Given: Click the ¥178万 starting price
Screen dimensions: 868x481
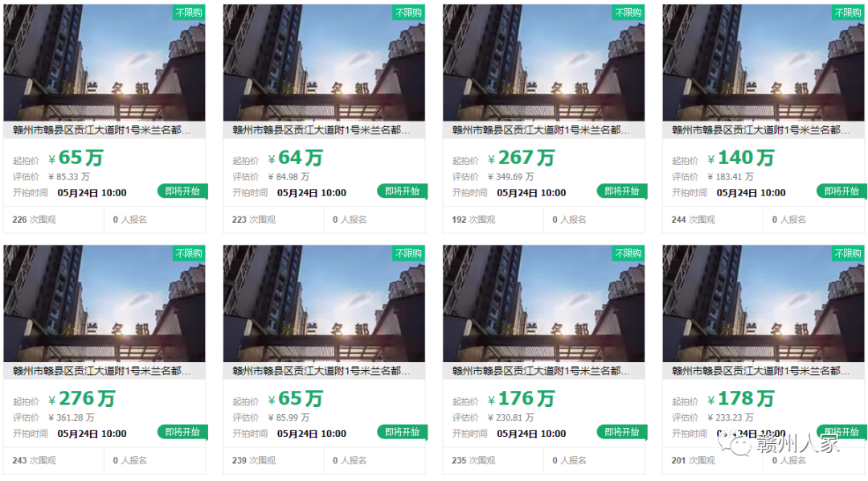Looking at the screenshot, I should pos(741,399).
